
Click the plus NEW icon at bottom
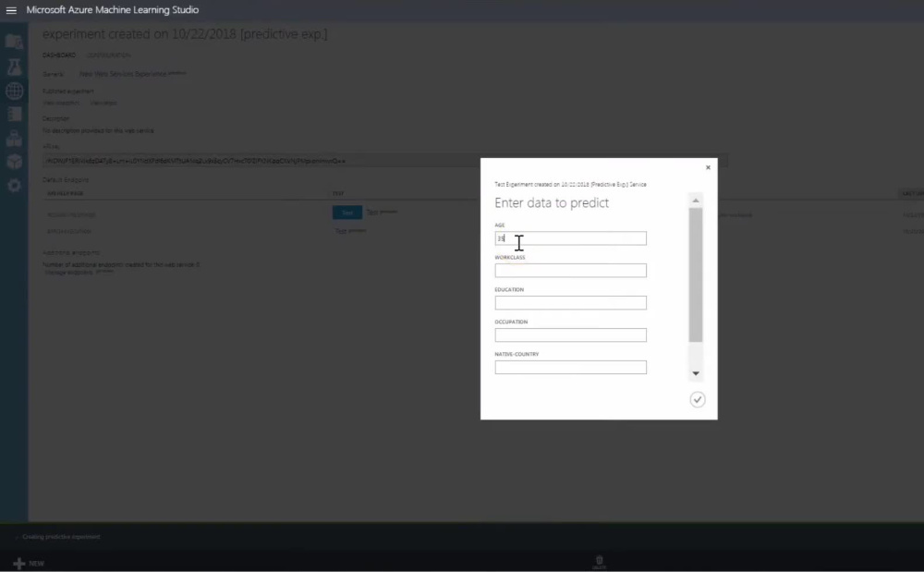coord(18,564)
